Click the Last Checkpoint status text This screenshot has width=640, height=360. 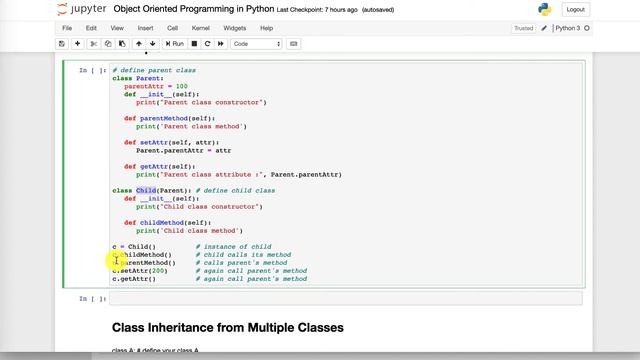tap(317, 10)
